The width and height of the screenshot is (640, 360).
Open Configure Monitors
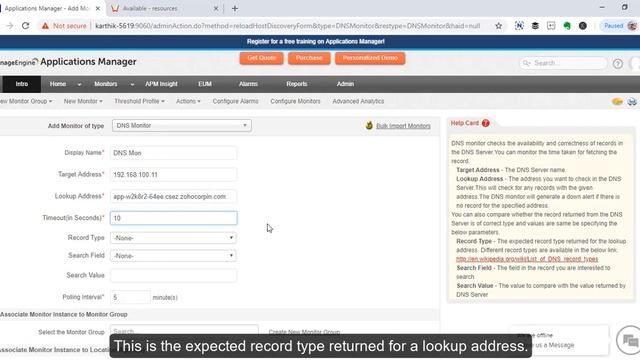click(295, 101)
